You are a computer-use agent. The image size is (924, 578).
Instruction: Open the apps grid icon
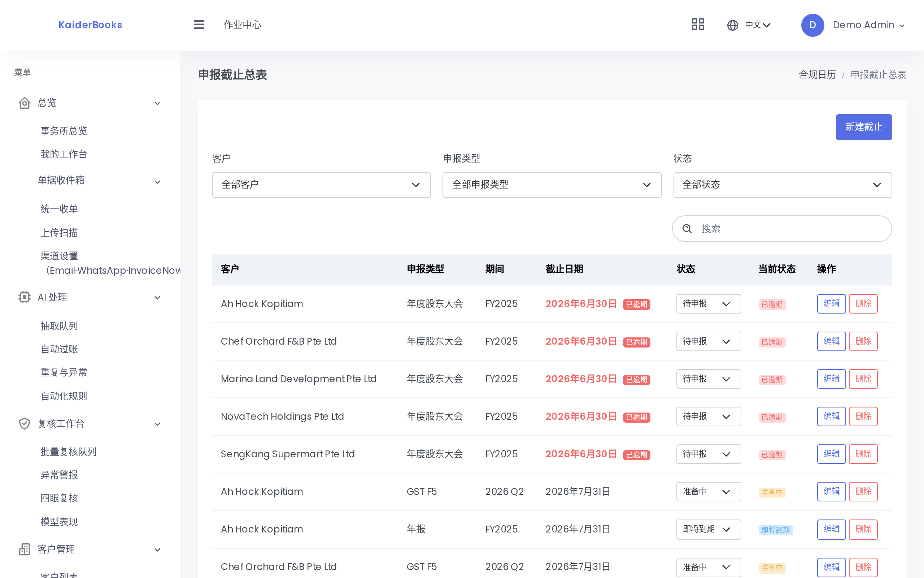[x=698, y=25]
